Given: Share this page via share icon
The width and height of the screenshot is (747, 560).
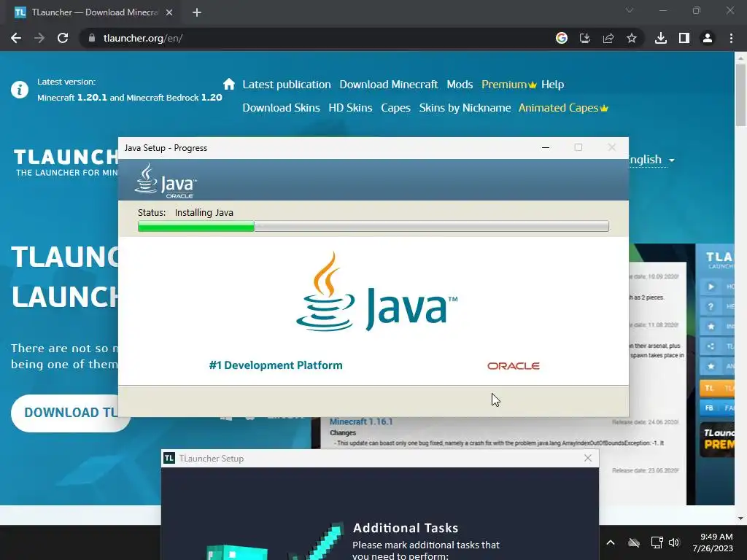Looking at the screenshot, I should 608,38.
